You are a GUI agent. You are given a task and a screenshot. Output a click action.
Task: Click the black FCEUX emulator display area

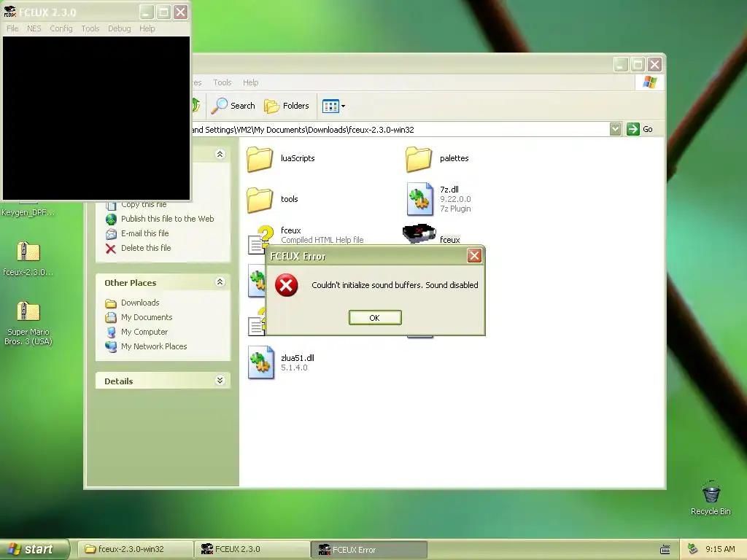(x=96, y=118)
